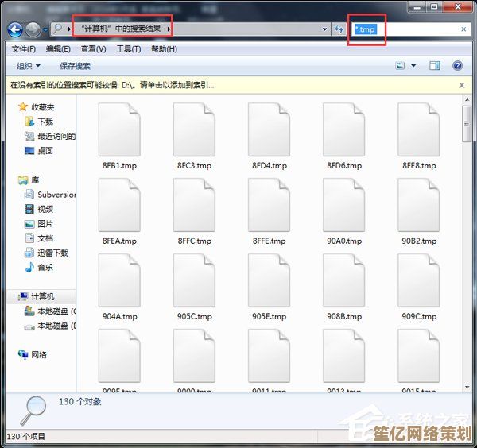Click the Back navigation arrow button
Viewport: 477px width, 448px height.
[15, 29]
